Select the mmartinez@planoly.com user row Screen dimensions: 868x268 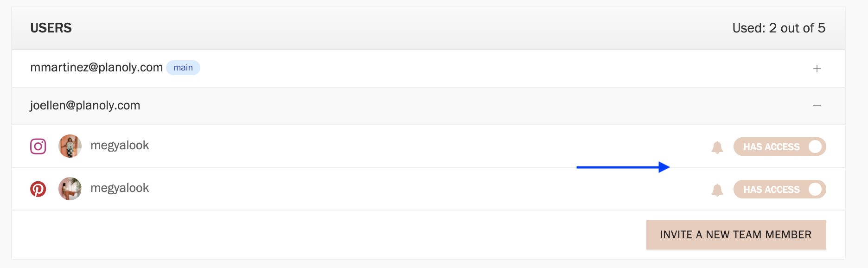[428, 69]
